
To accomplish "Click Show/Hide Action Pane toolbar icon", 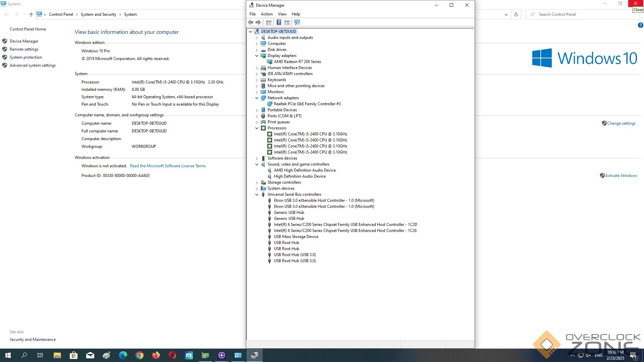I will point(287,22).
